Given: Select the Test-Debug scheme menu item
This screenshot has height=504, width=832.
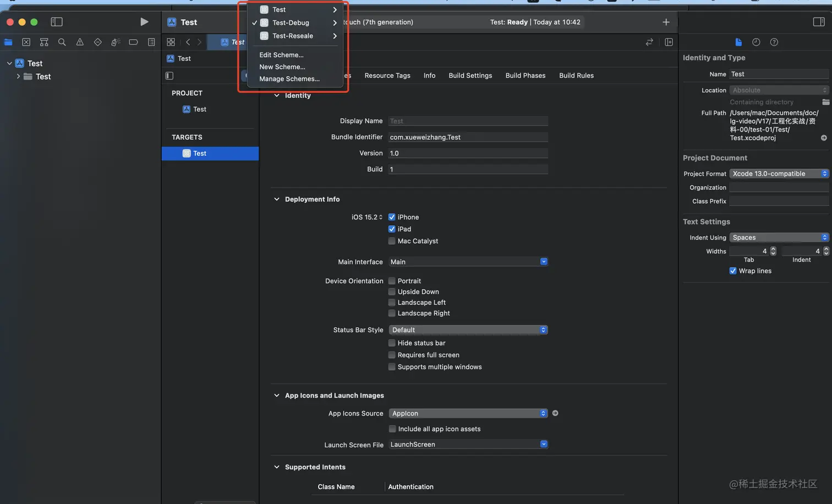Looking at the screenshot, I should [294, 23].
